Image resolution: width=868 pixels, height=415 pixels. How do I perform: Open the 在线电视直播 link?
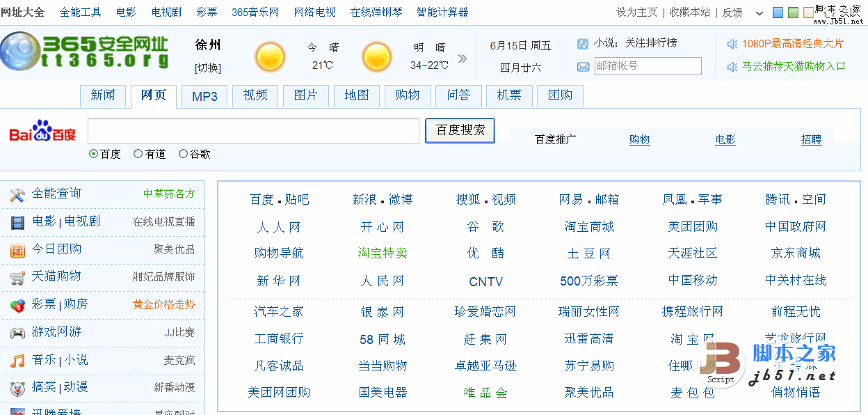pyautogui.click(x=164, y=221)
